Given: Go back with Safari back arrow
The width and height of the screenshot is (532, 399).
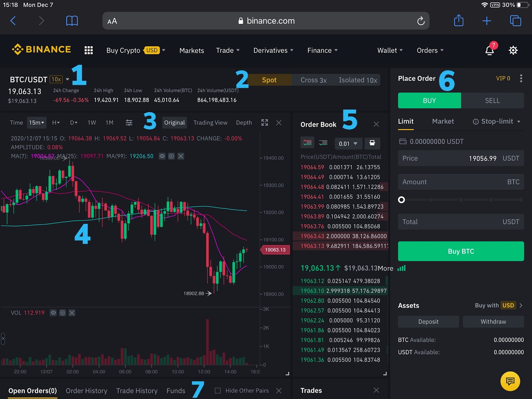Looking at the screenshot, I should coord(13,21).
